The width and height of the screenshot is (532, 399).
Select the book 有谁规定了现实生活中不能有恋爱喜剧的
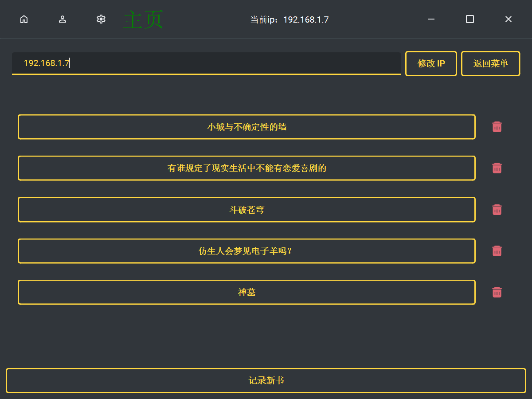coord(246,168)
